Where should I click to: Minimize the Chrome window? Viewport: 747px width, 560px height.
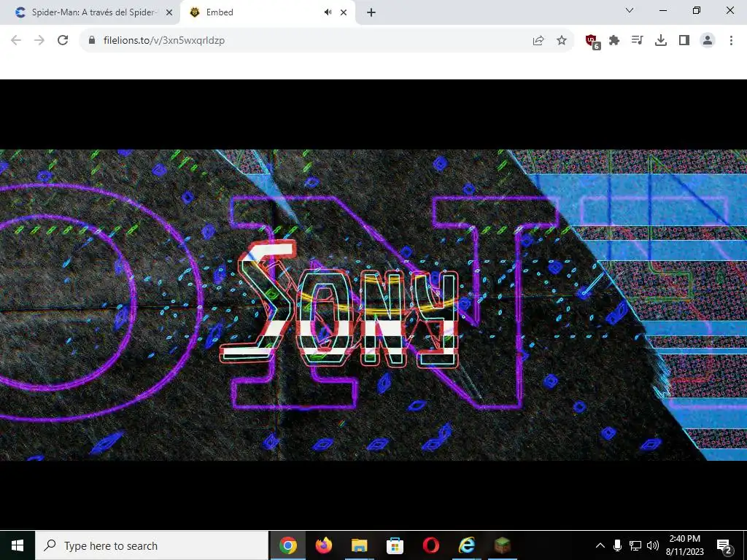[x=662, y=10]
